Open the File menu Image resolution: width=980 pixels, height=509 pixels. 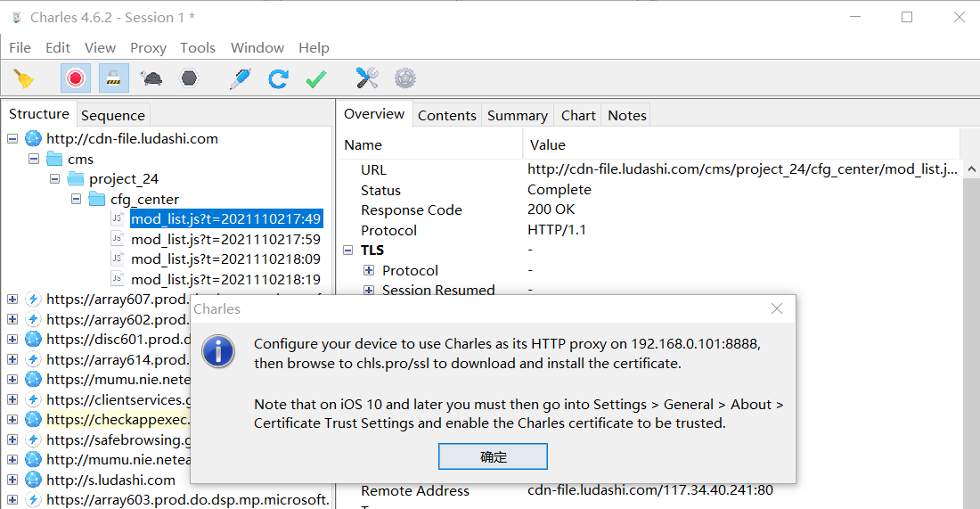point(20,48)
